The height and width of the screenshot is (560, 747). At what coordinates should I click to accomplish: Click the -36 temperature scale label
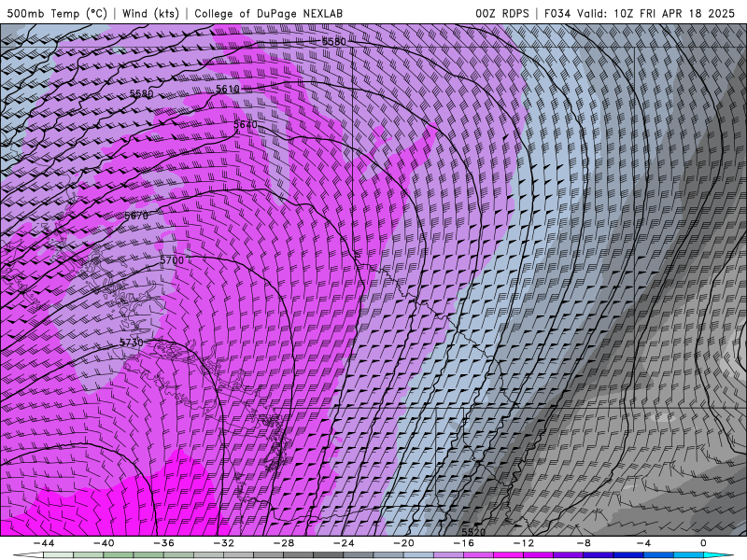click(164, 543)
